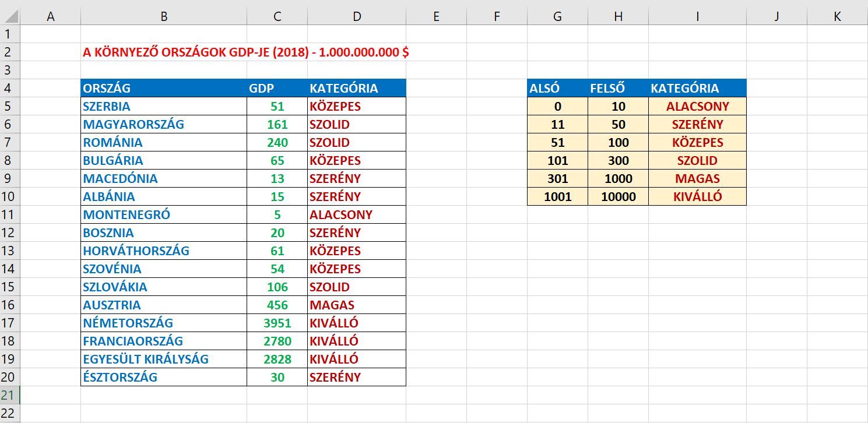Click the KÖZEPES category cell for Szerbia
The width and height of the screenshot is (868, 423).
click(x=357, y=106)
